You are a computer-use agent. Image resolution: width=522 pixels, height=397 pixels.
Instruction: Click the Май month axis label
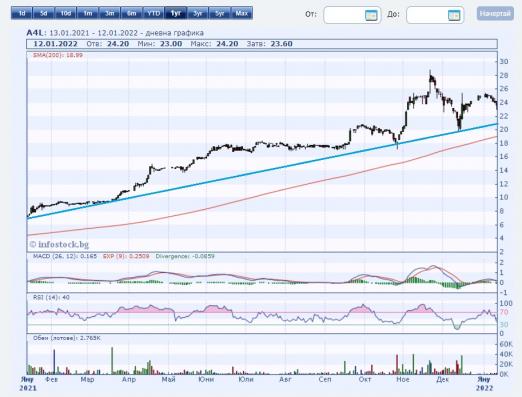coord(168,379)
